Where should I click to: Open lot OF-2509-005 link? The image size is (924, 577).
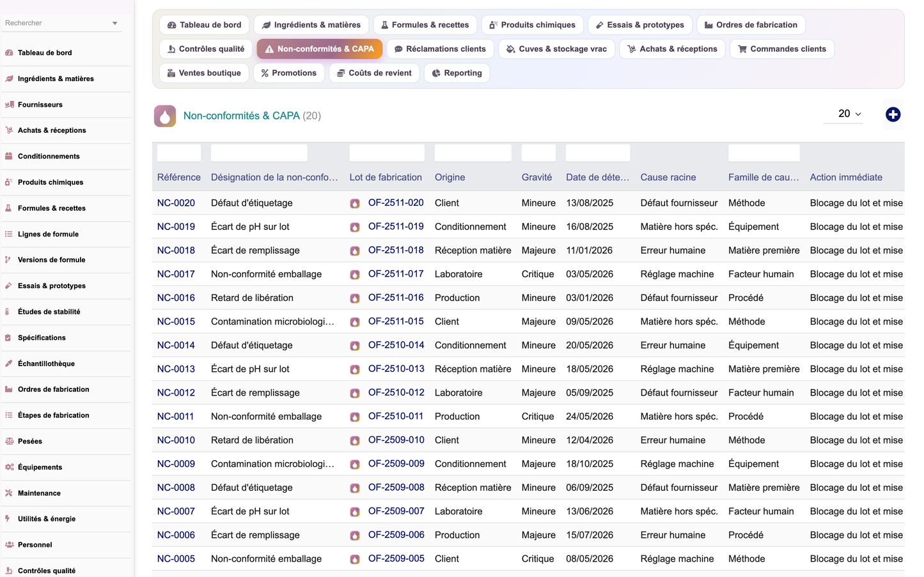click(x=396, y=558)
